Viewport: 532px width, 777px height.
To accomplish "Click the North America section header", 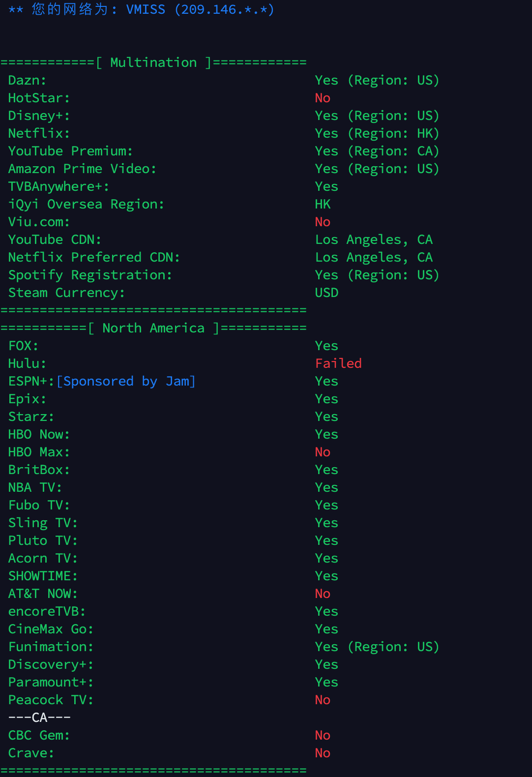I will coord(153,329).
